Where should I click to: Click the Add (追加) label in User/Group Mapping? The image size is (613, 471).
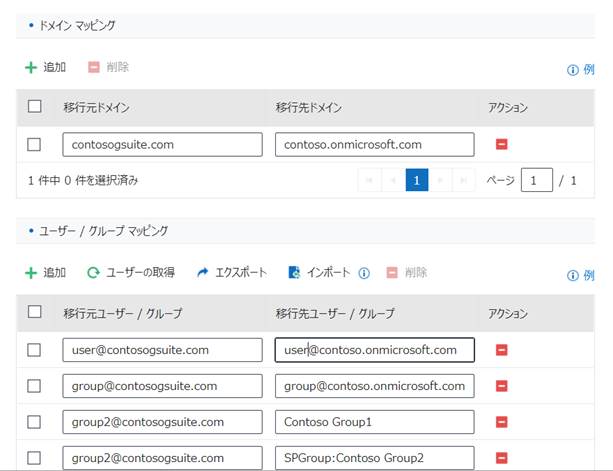coord(54,272)
